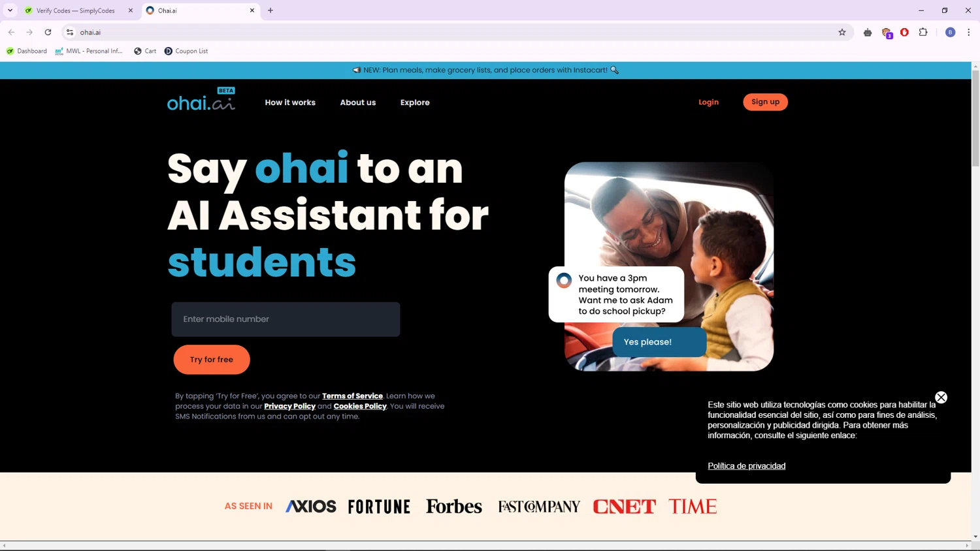Go back to the previous page
Screen dimensions: 980x551
[12, 32]
